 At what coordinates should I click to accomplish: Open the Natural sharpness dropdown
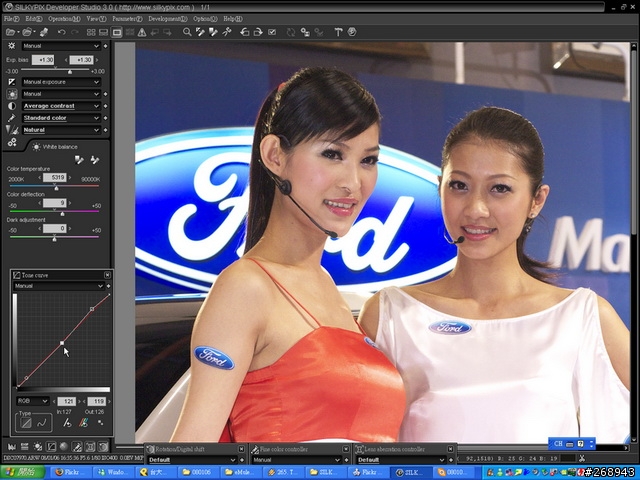click(61, 130)
